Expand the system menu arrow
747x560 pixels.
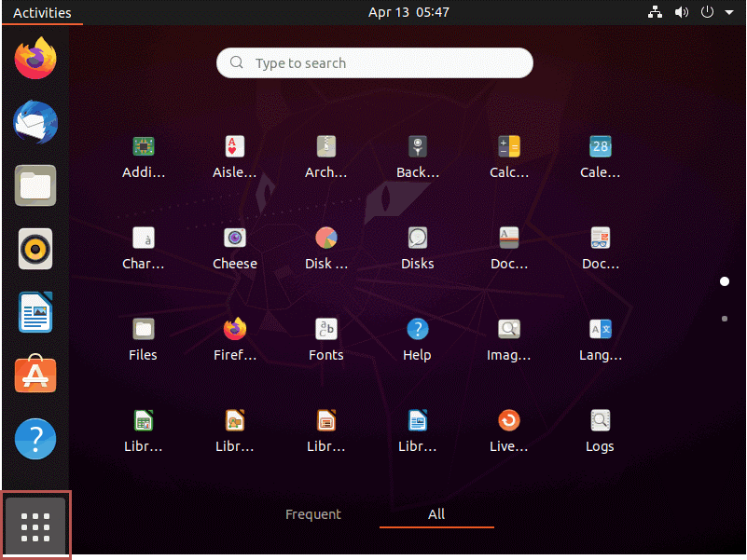coord(729,13)
